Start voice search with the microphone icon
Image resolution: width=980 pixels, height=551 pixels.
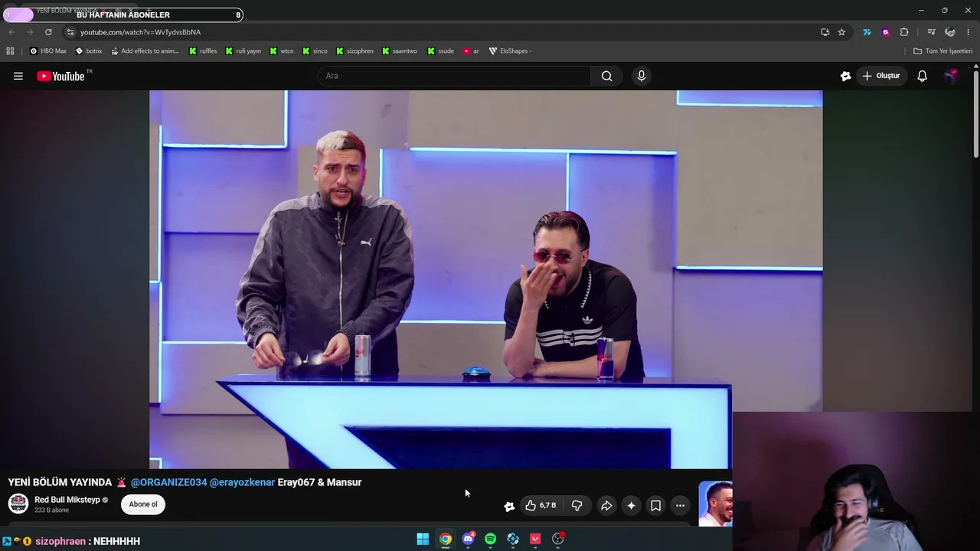click(x=642, y=76)
